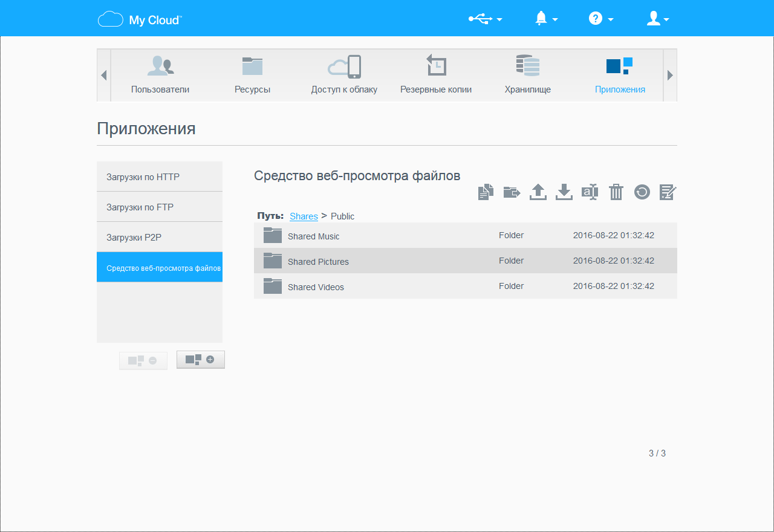Open the Пользователи tab
This screenshot has width=774, height=532.
pos(160,76)
